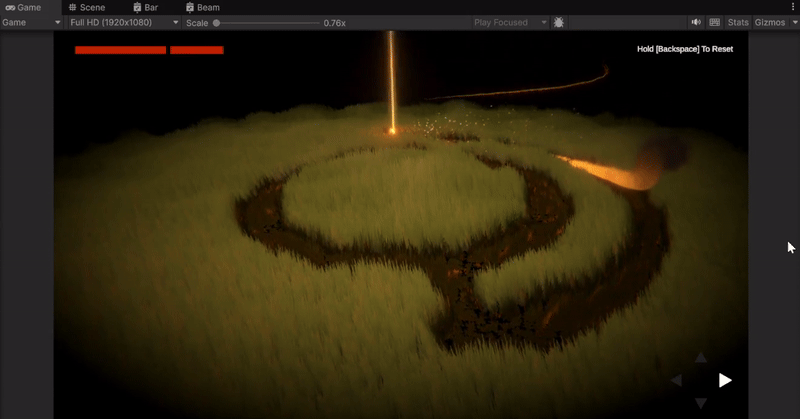This screenshot has width=800, height=419.
Task: Switch to the Scene tab
Action: (87, 7)
